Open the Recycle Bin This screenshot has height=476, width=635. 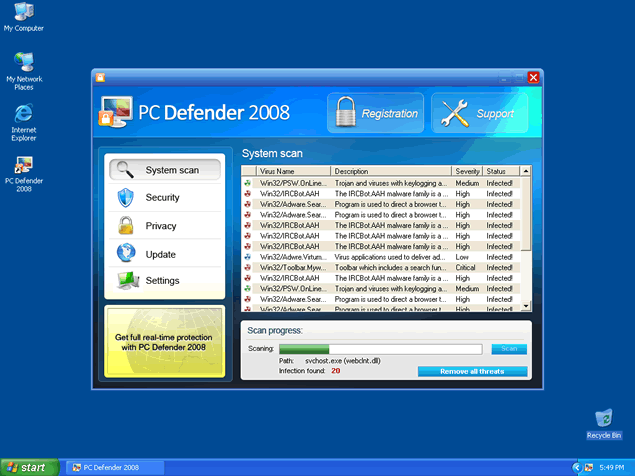tap(603, 420)
